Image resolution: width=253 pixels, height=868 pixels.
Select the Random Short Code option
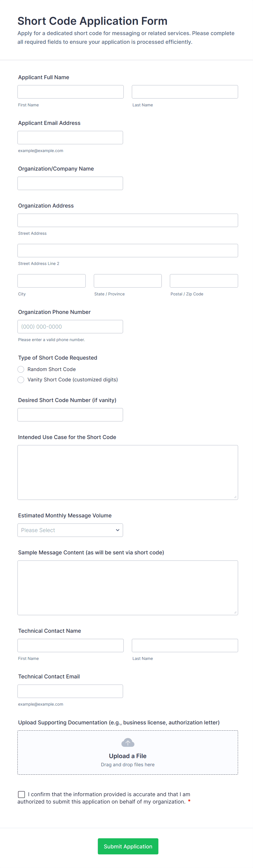click(21, 369)
